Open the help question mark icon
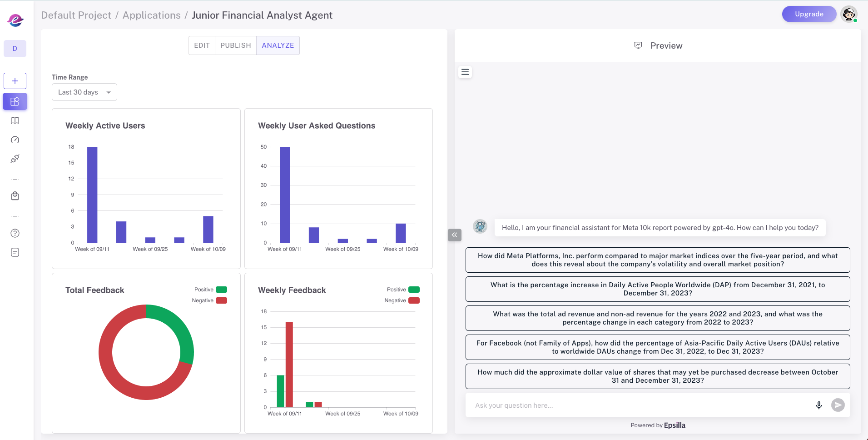 pos(15,233)
